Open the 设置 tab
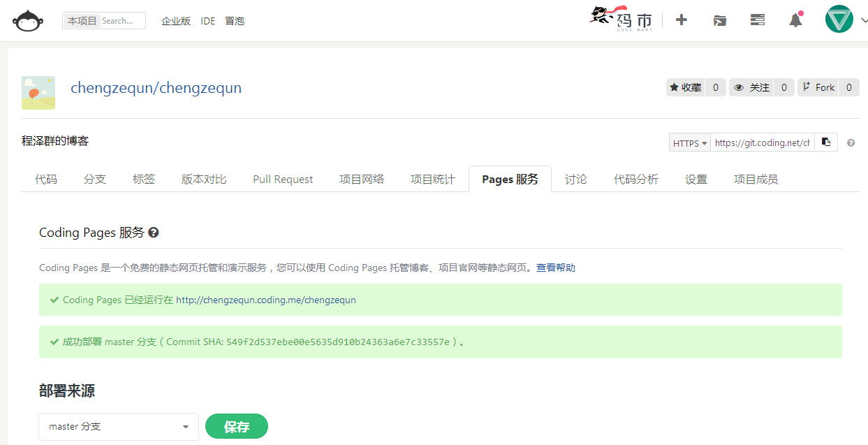The width and height of the screenshot is (868, 445). [696, 180]
